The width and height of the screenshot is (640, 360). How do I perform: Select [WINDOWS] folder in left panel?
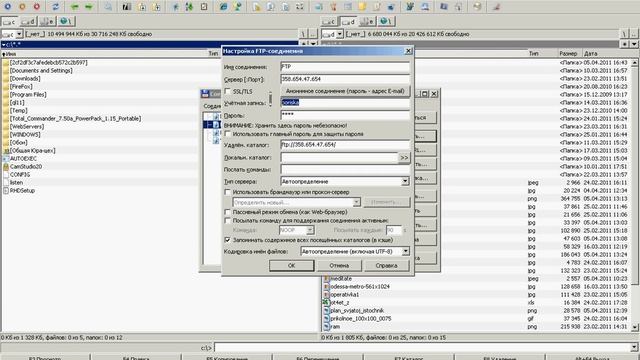click(25, 134)
